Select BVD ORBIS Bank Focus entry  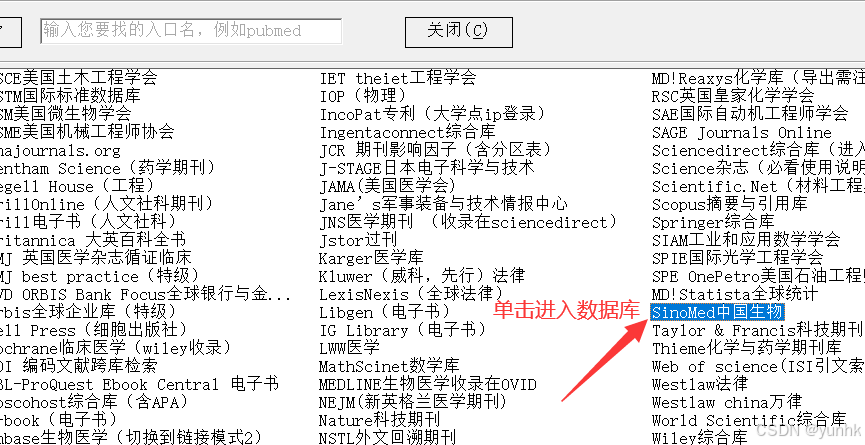point(146,294)
